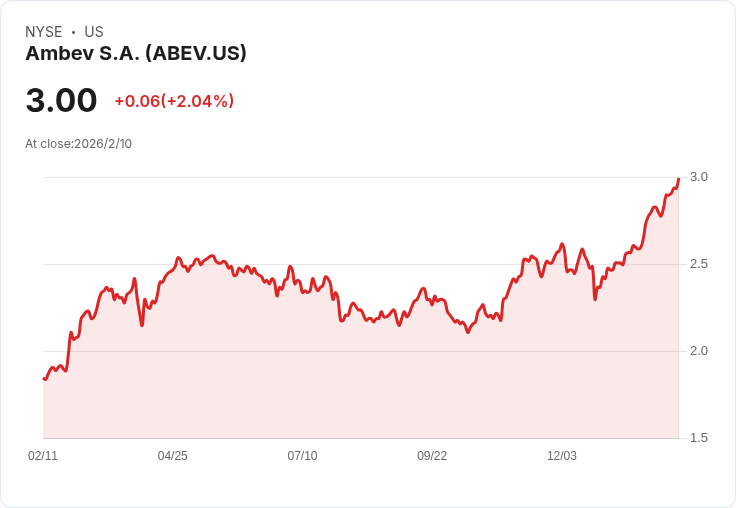Click the US market label
The image size is (736, 508).
tap(94, 32)
